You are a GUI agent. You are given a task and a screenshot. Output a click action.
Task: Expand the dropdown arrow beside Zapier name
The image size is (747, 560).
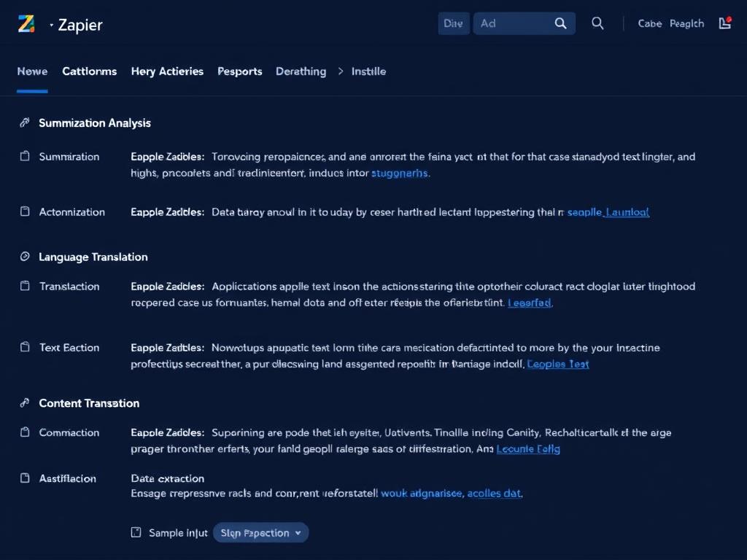point(52,25)
